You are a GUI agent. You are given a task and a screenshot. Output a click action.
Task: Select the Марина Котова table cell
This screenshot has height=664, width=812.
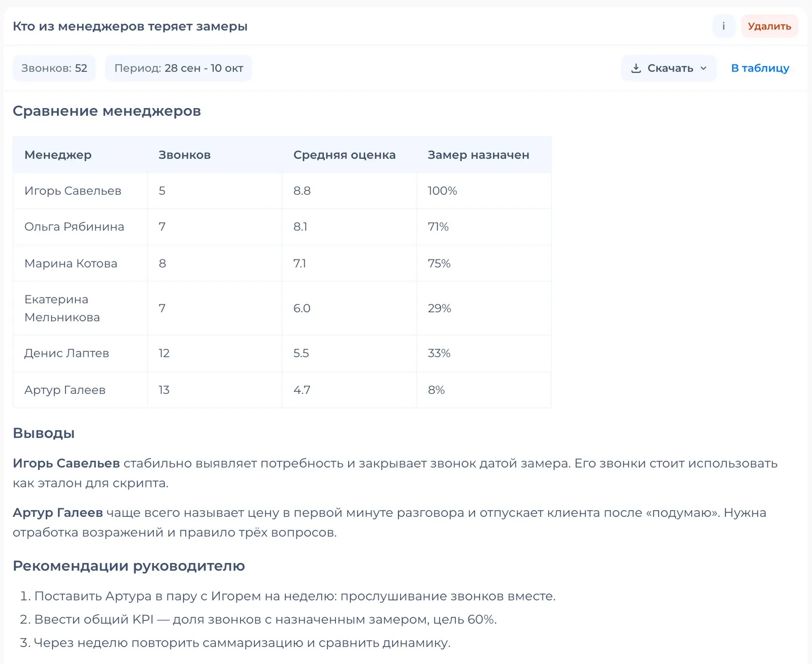click(x=80, y=263)
